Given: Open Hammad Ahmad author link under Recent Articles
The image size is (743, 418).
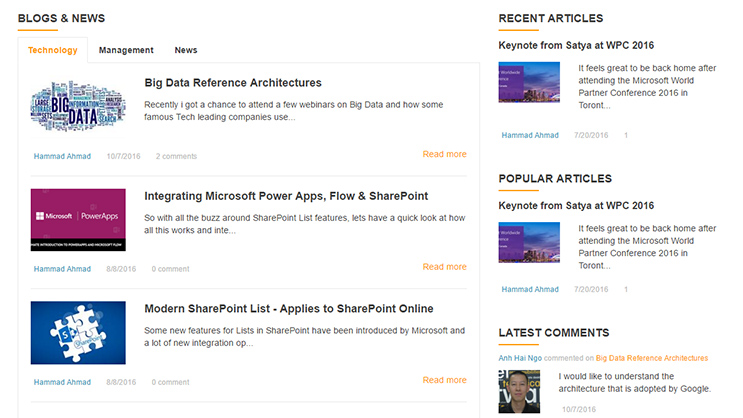Looking at the screenshot, I should (x=530, y=136).
